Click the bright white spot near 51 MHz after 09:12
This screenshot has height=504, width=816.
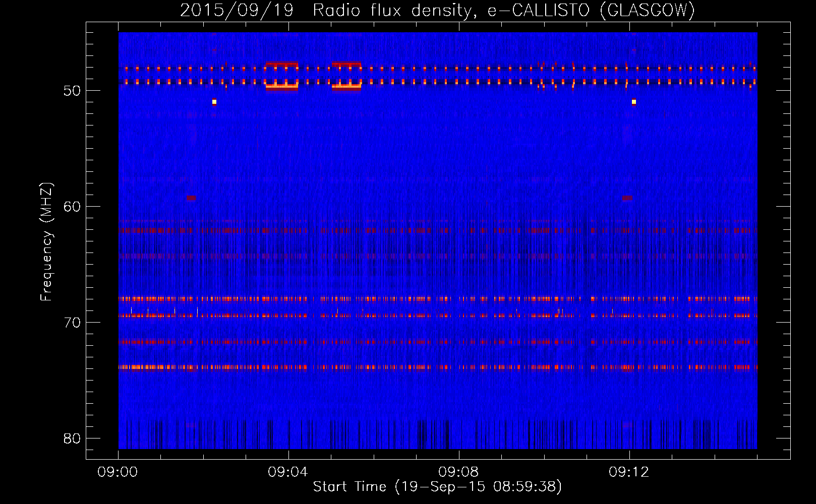coord(634,102)
